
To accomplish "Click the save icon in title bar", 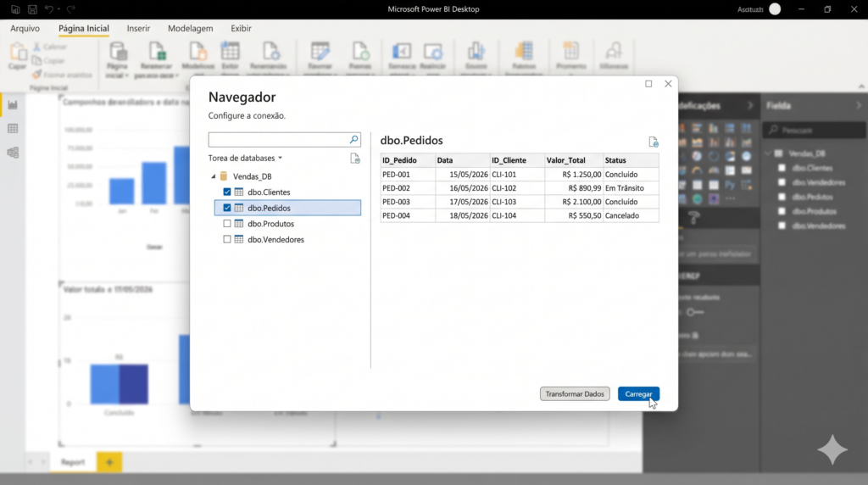I will [x=33, y=9].
